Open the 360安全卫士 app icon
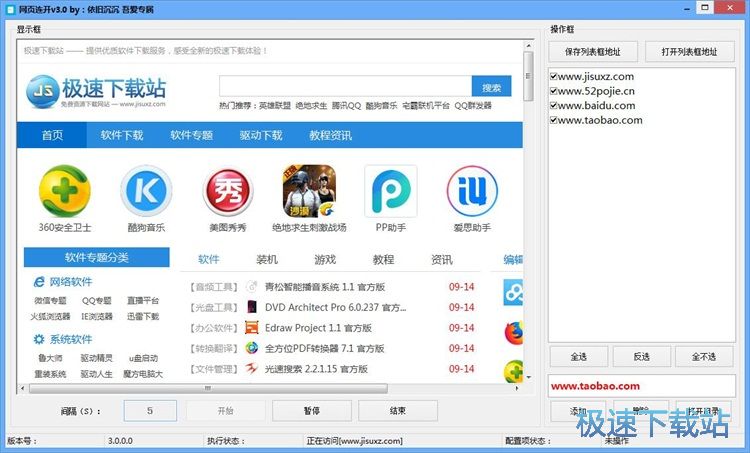Viewport: 750px width, 453px height. click(x=65, y=190)
